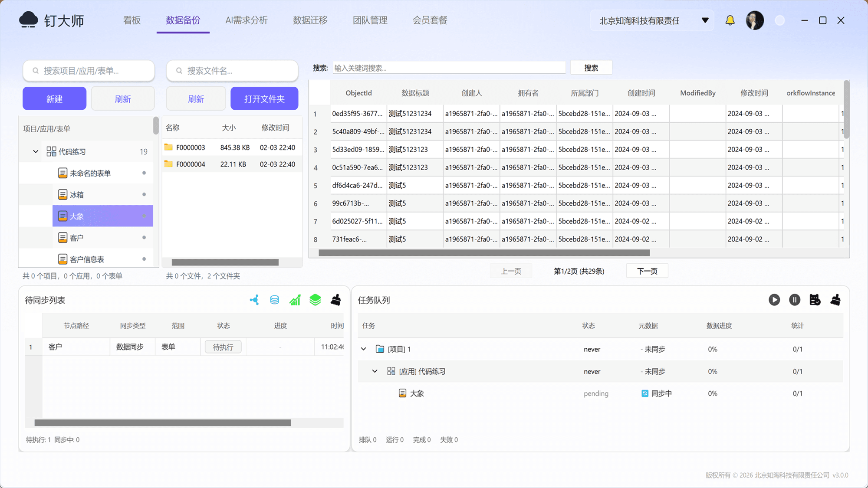Click the 代码练习 app grid icon in tree
868x488 pixels.
click(x=51, y=151)
